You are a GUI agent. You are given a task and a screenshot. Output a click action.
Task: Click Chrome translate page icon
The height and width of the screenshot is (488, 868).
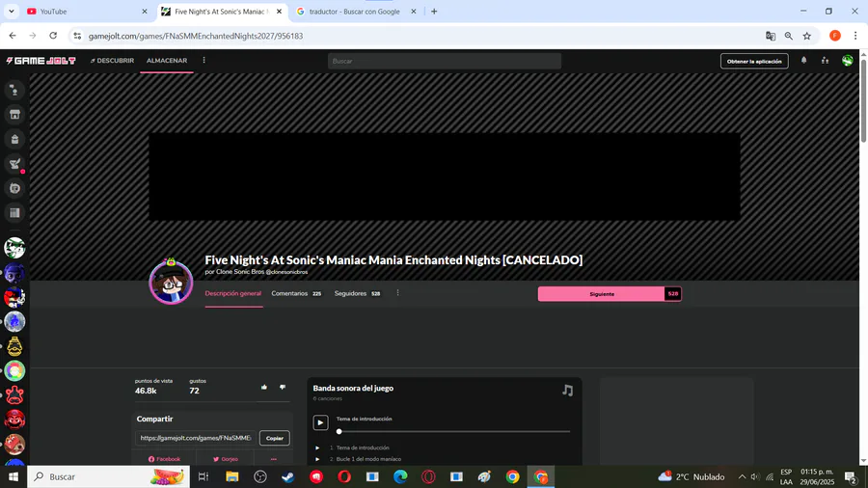770,36
